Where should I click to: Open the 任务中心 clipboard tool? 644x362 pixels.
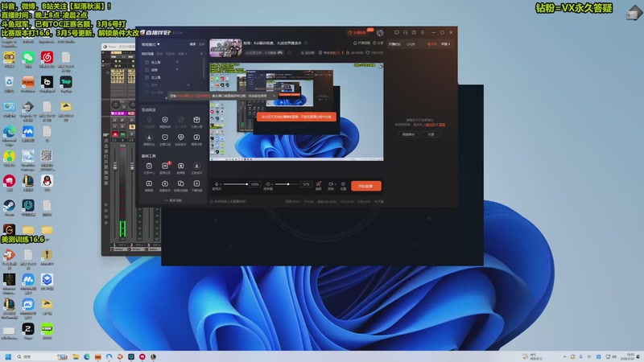[x=149, y=166]
